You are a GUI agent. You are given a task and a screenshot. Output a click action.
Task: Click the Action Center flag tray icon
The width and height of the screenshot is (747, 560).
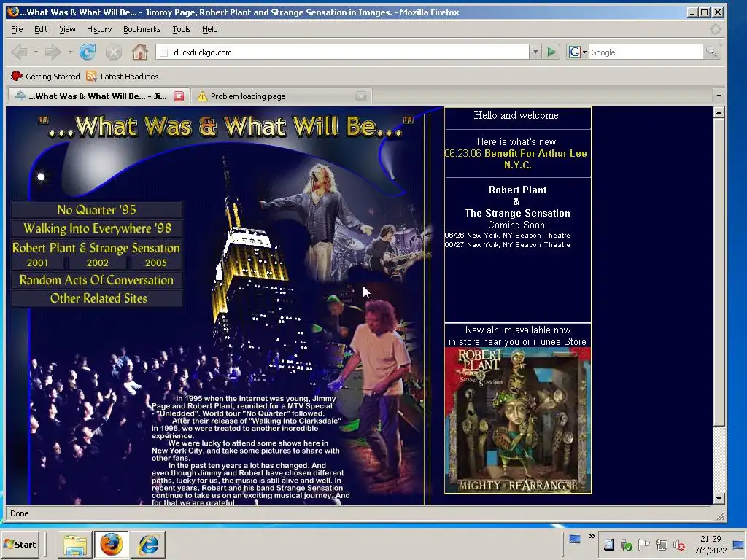[643, 544]
